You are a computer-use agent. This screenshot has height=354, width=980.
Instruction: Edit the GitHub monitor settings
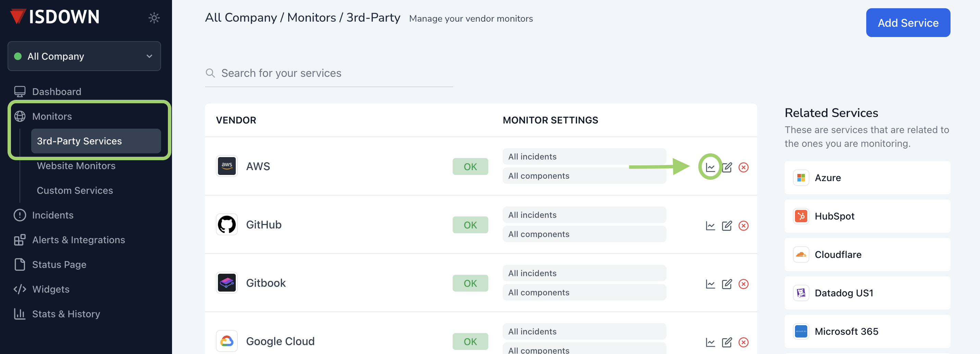coord(727,226)
